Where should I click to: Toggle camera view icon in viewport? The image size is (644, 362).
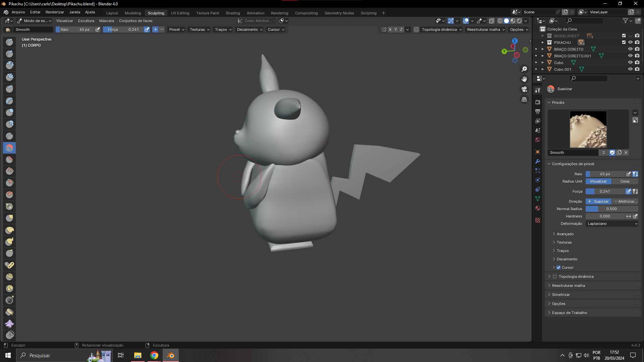(524, 89)
